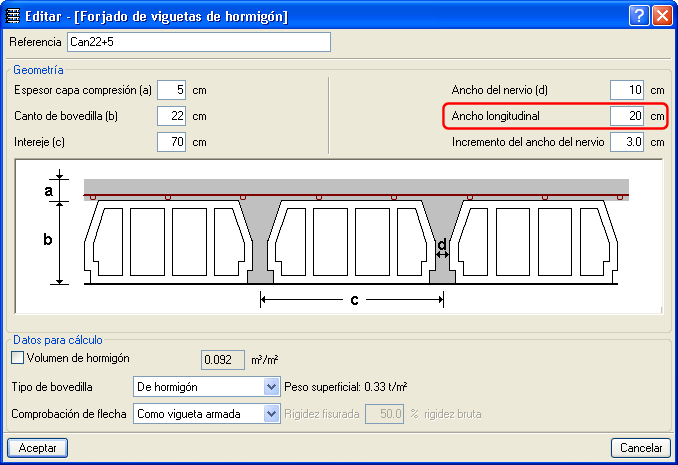This screenshot has width=678, height=465.
Task: Click the Help question mark icon
Action: click(639, 15)
